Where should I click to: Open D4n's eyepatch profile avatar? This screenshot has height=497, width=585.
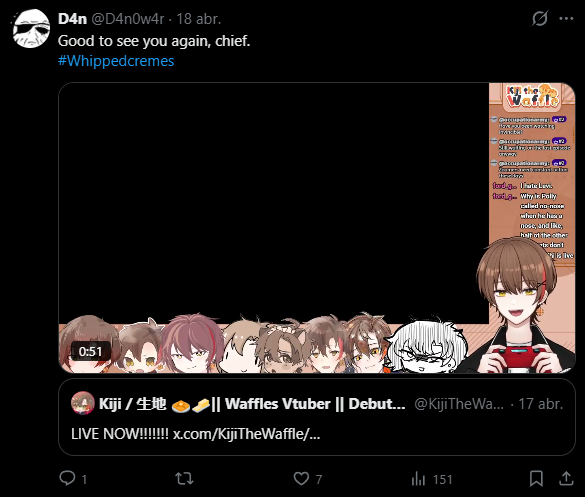click(31, 29)
